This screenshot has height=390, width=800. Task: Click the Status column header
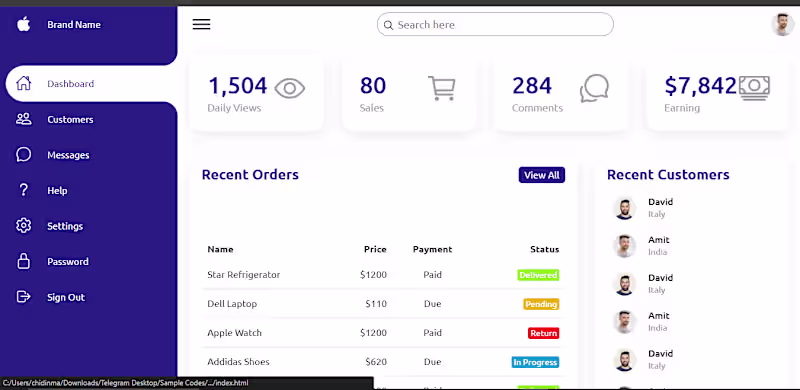point(544,249)
